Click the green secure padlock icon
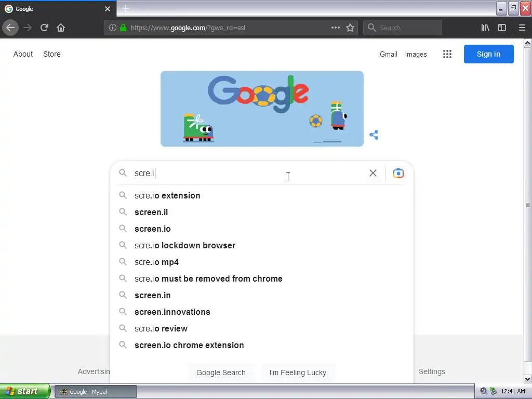Image resolution: width=532 pixels, height=399 pixels. 123,28
